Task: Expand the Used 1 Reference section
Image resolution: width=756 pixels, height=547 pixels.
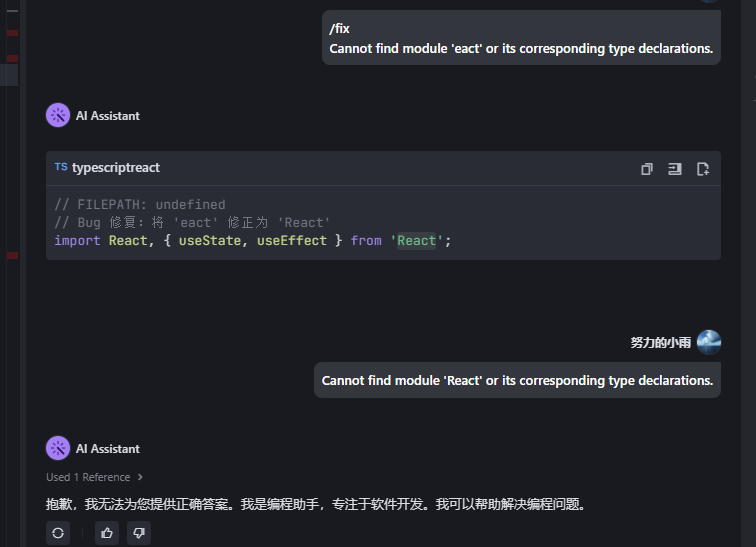Action: coord(95,477)
